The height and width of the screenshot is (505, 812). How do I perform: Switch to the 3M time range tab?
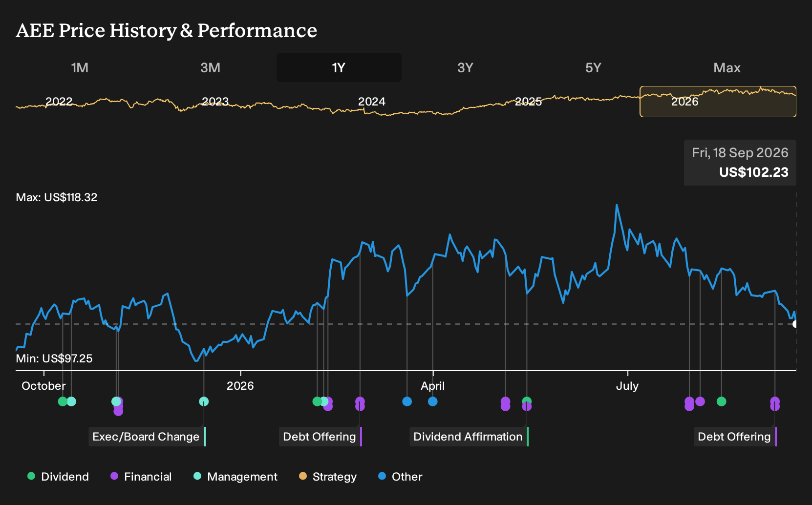coord(210,67)
